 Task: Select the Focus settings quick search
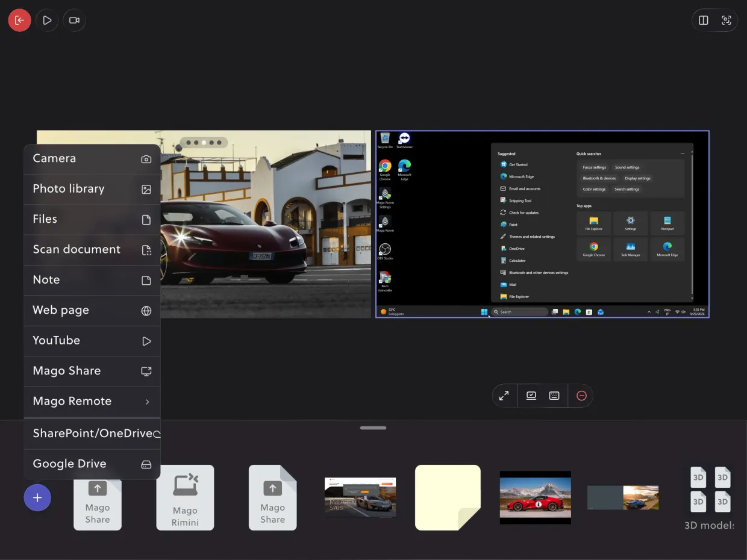pyautogui.click(x=595, y=167)
